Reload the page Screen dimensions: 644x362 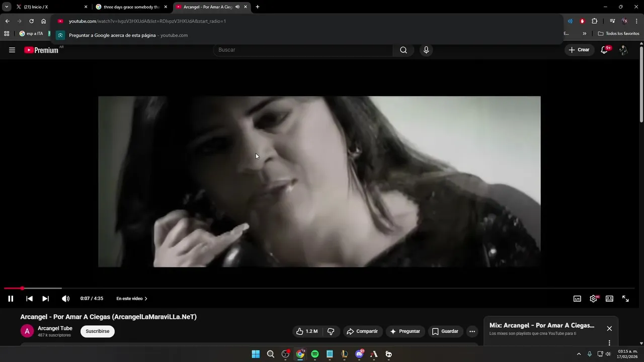pos(31,21)
